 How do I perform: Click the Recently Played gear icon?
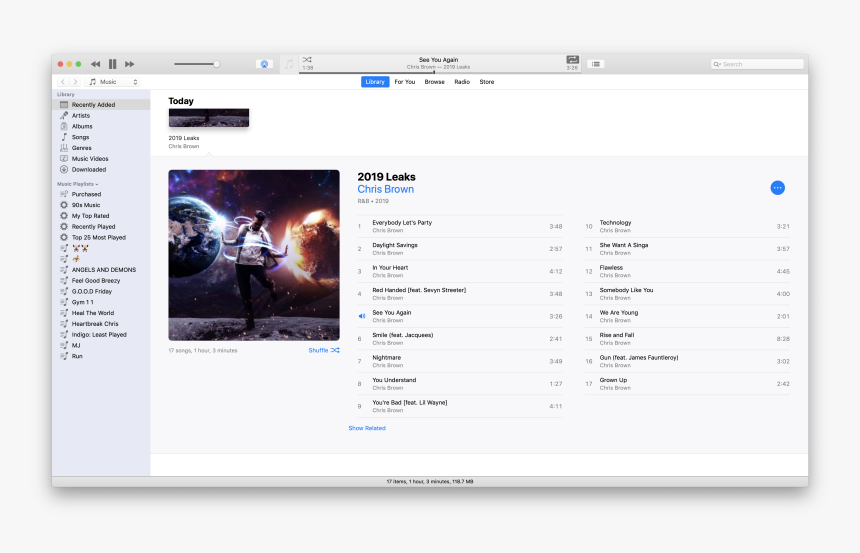pos(64,227)
